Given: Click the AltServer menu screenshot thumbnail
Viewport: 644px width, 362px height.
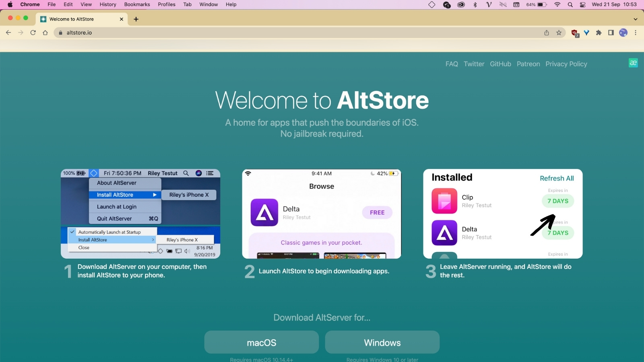Looking at the screenshot, I should click(140, 214).
